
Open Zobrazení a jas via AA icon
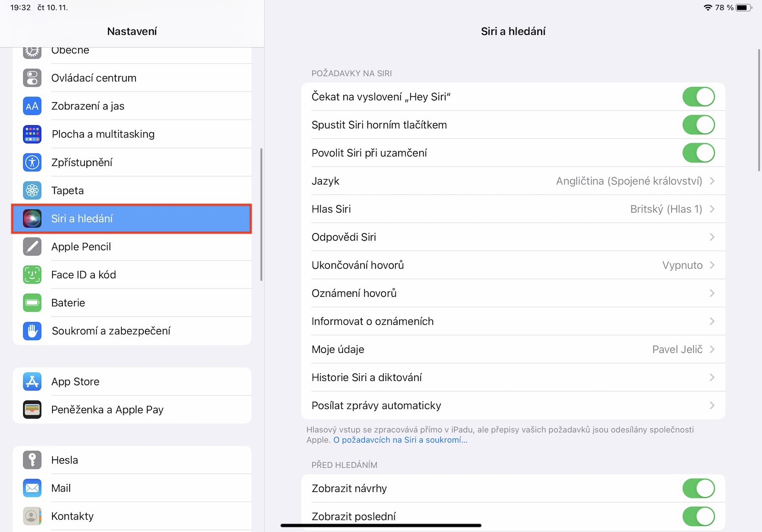click(32, 106)
